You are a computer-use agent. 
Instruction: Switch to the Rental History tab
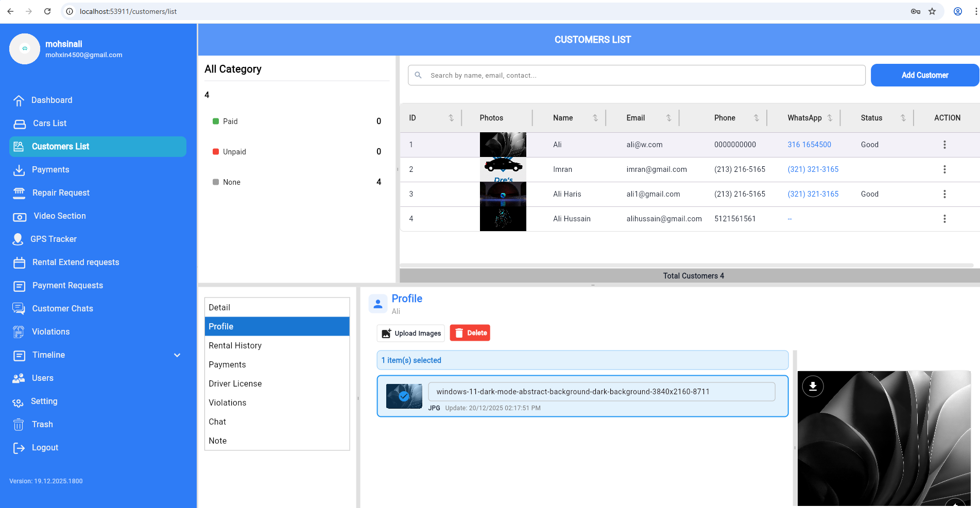(235, 345)
